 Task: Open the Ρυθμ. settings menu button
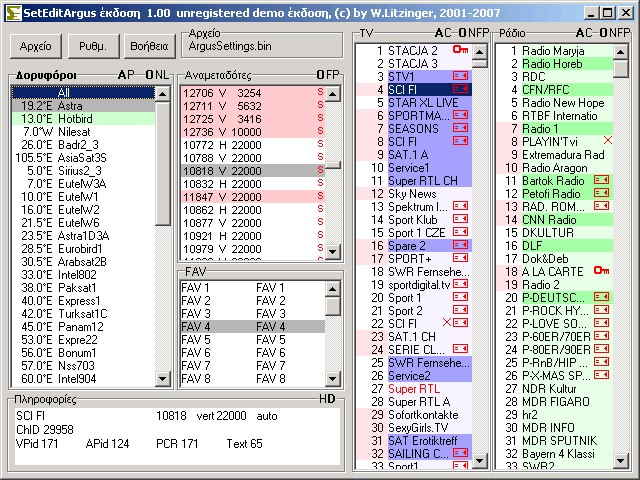coord(91,46)
